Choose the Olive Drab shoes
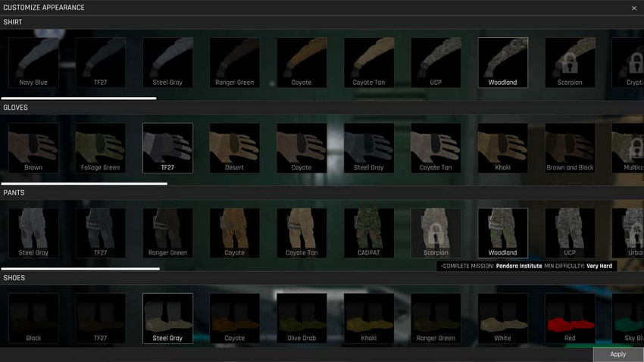Image resolution: width=644 pixels, height=362 pixels. point(302,319)
